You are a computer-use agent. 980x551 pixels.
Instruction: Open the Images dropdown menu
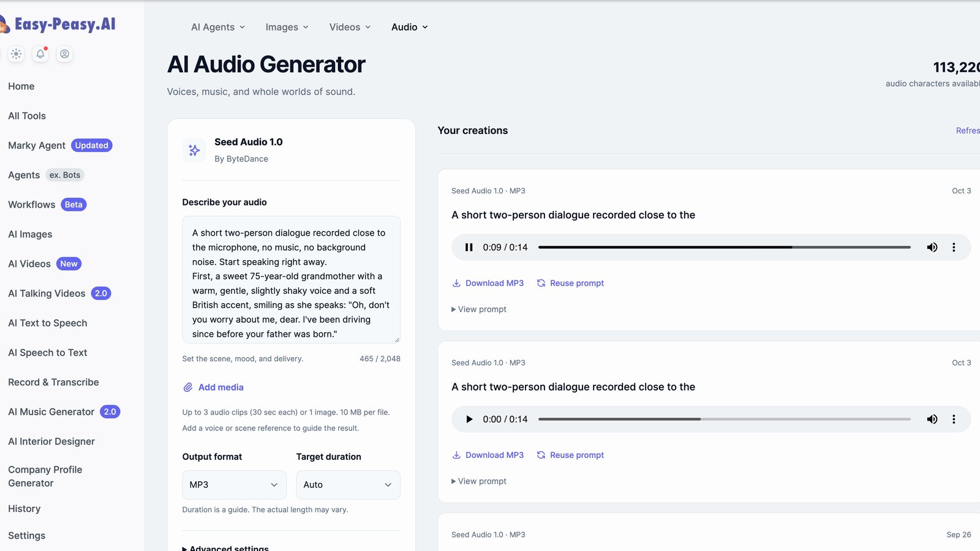pyautogui.click(x=287, y=27)
